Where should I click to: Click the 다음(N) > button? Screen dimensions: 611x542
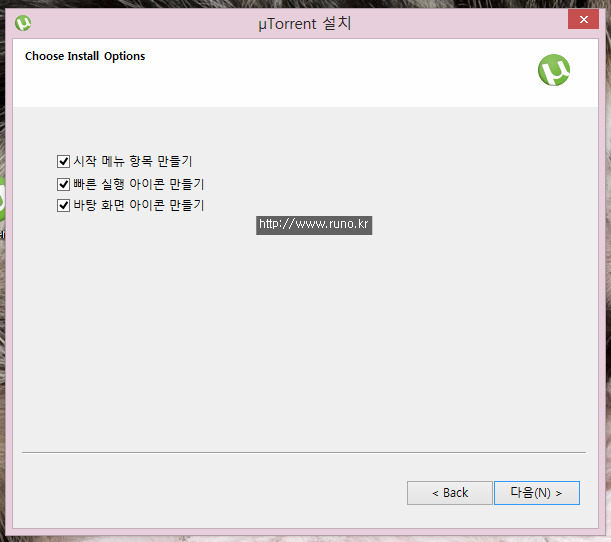537,493
